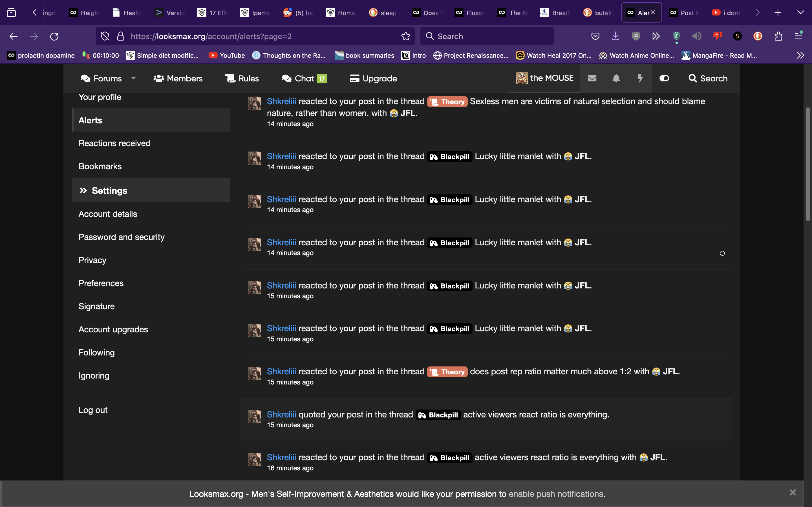
Task: Switch to the YouTube 'i dont' tab
Action: pyautogui.click(x=726, y=13)
